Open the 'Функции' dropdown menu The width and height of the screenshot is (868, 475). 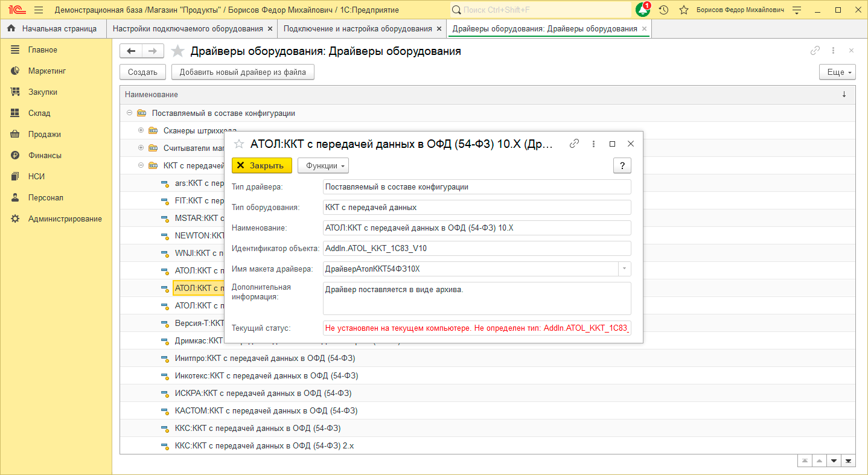pos(325,166)
